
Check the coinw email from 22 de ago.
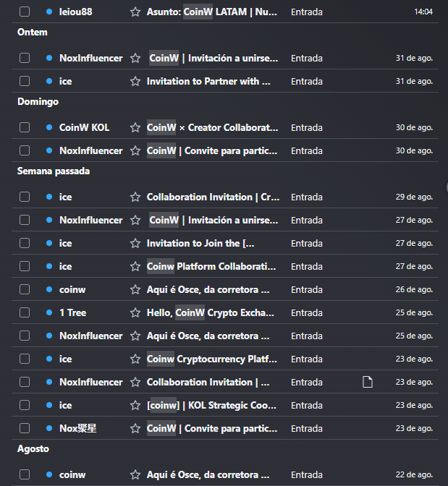point(25,474)
